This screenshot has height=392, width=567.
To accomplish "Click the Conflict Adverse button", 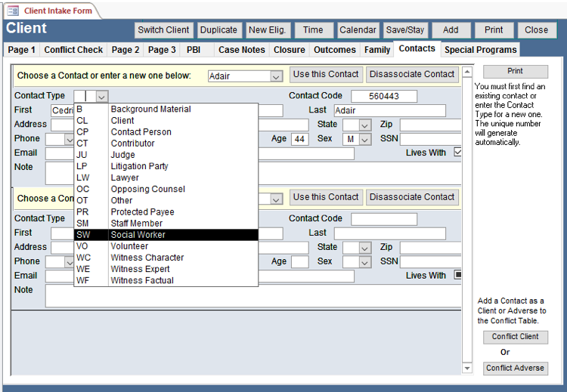I will click(516, 369).
